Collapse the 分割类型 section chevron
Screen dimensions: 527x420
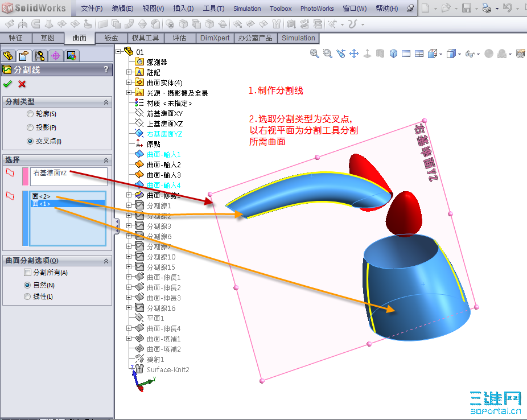[x=106, y=102]
